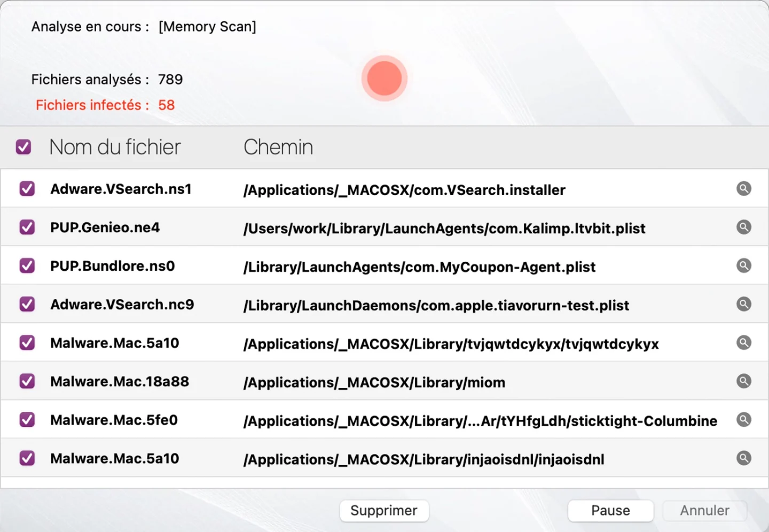This screenshot has height=532, width=769.
Task: Click the Nom du fichier column header
Action: click(115, 147)
